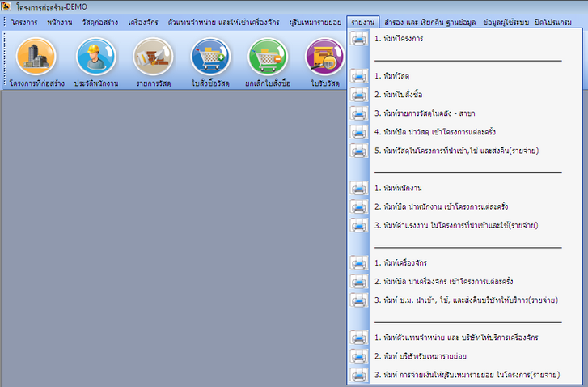Click printer icon beside 1. พิมพ์เครื่องจักร
Screen dimensions: 588x387
point(359,263)
